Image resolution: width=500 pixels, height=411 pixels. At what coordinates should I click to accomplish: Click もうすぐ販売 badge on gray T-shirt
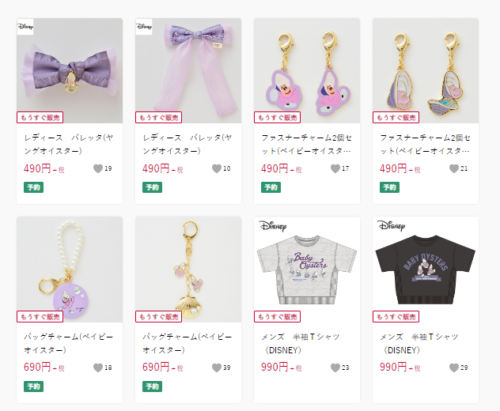277,317
